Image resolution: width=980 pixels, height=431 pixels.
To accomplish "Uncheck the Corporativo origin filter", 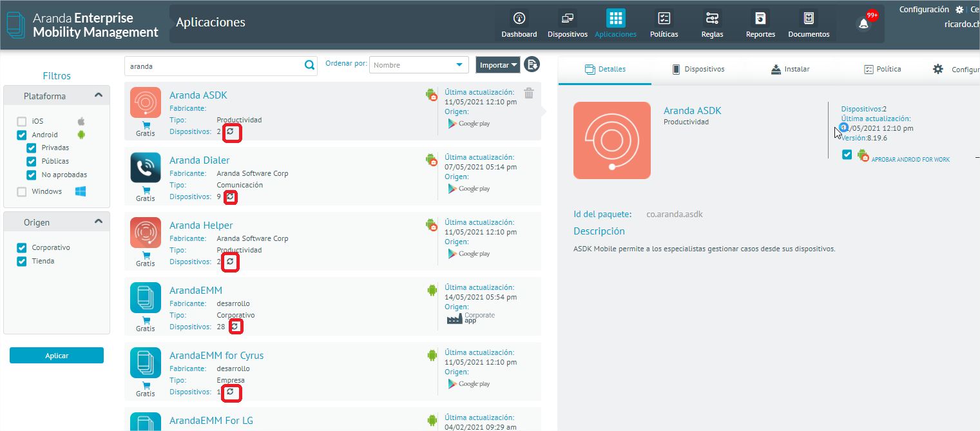I will 22,247.
